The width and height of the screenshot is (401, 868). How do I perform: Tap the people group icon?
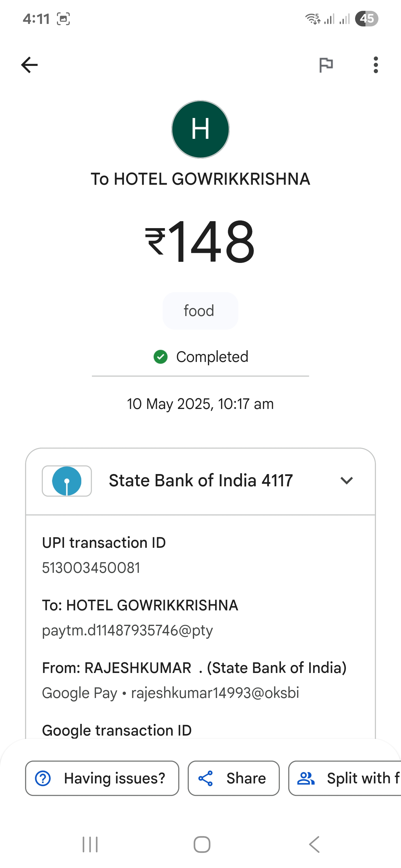[x=305, y=778]
